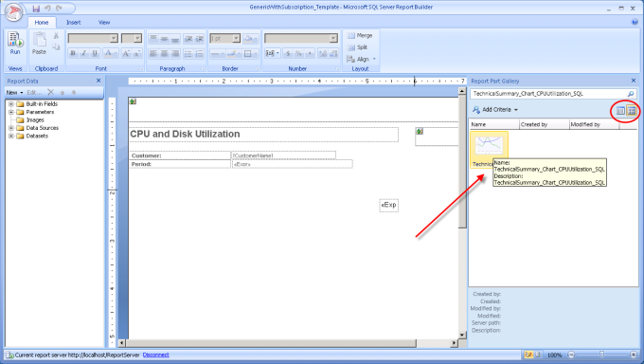Run the report from Views group
644x364 pixels.
tap(15, 44)
